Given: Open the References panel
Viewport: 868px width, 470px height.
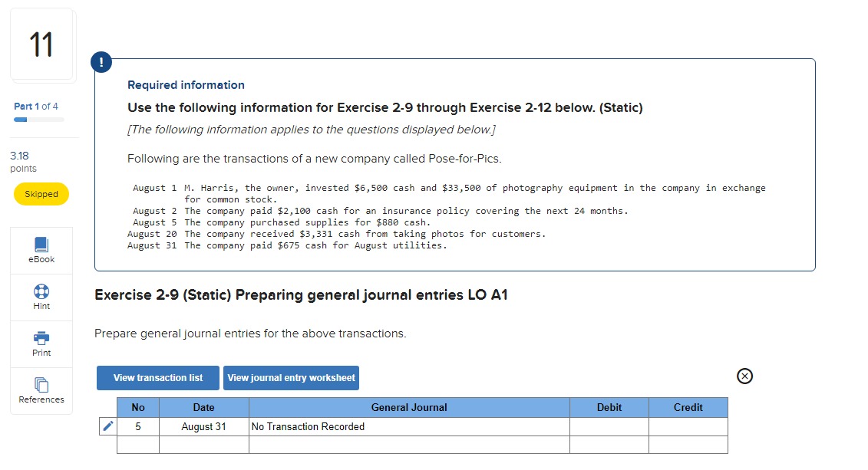Looking at the screenshot, I should (x=41, y=390).
